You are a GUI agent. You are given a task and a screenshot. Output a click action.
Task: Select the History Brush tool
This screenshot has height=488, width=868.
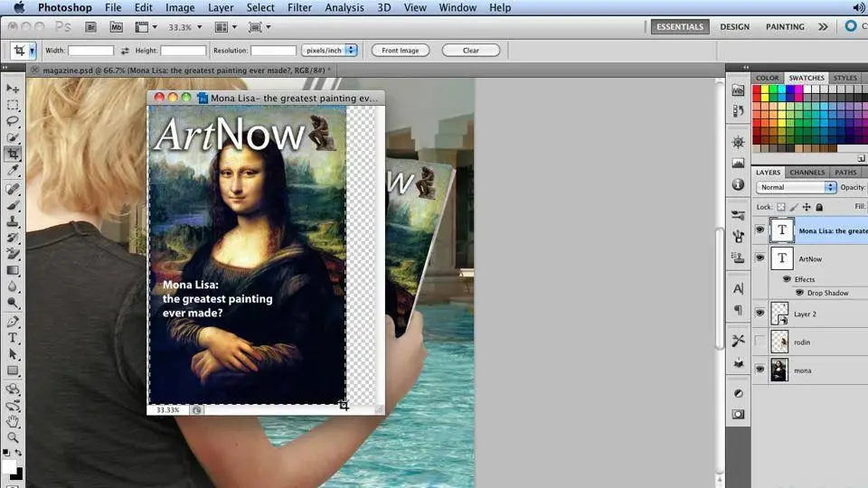point(12,238)
